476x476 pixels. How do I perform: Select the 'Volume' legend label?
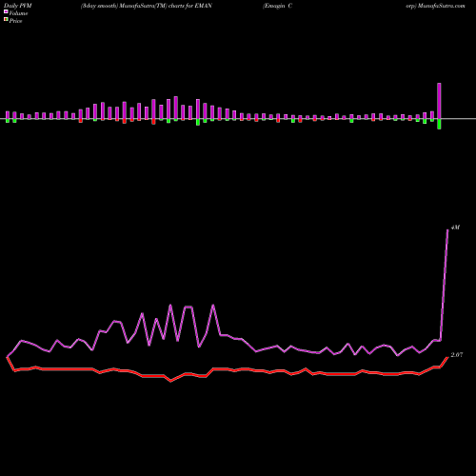[x=18, y=13]
